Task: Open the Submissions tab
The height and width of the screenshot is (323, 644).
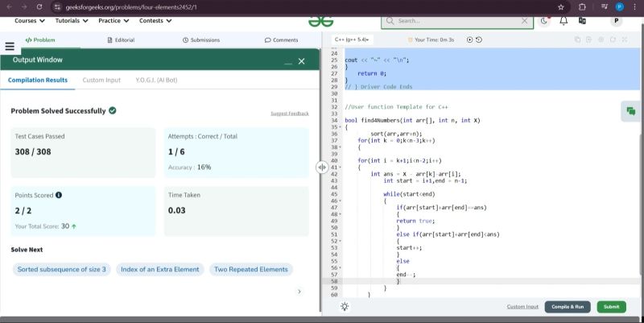Action: [x=201, y=39]
